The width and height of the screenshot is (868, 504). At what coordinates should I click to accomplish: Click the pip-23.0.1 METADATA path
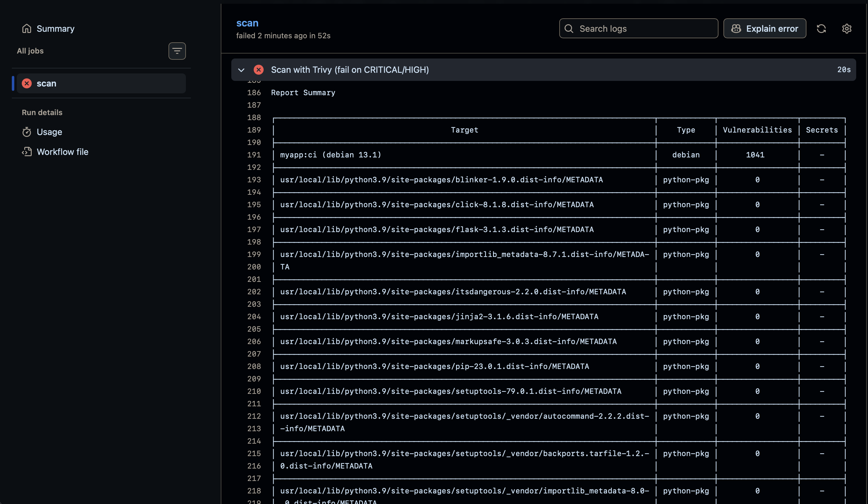435,366
